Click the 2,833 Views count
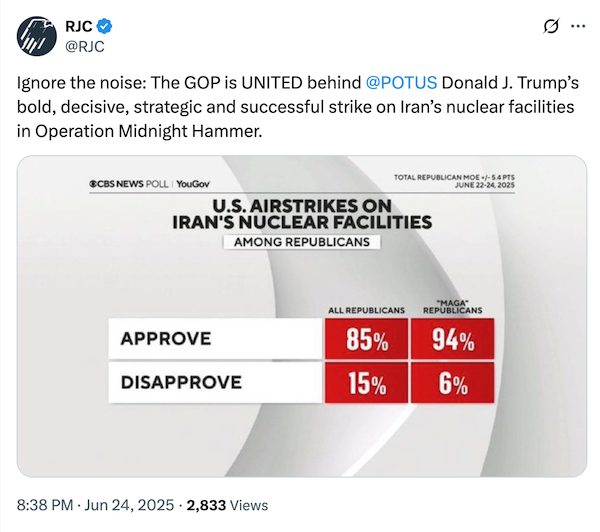The image size is (600, 532). click(x=227, y=506)
